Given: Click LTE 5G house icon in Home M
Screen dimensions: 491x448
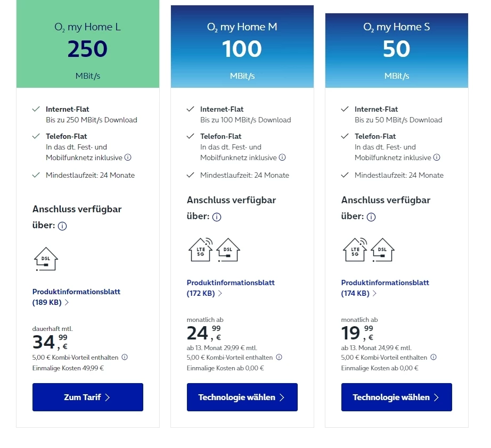Looking at the screenshot, I should click(201, 249).
